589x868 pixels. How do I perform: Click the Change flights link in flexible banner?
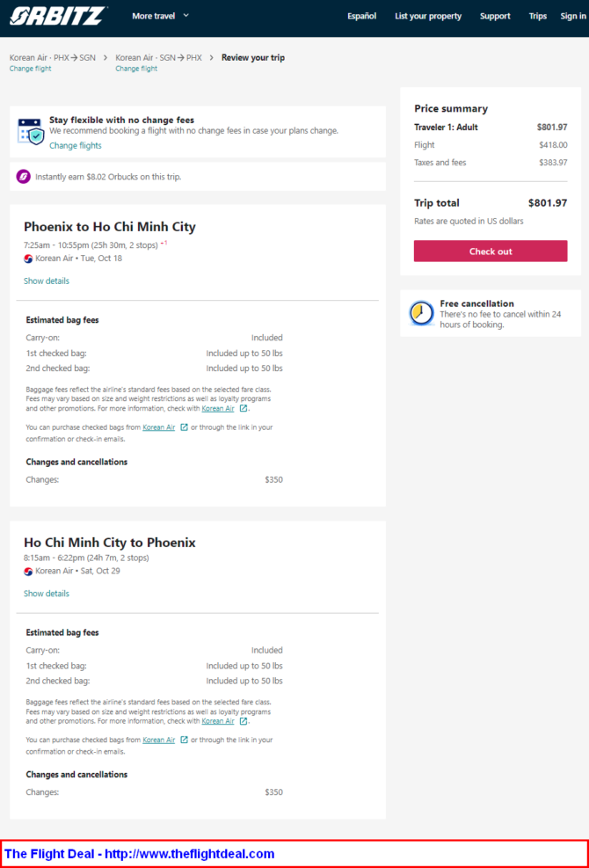pos(76,146)
